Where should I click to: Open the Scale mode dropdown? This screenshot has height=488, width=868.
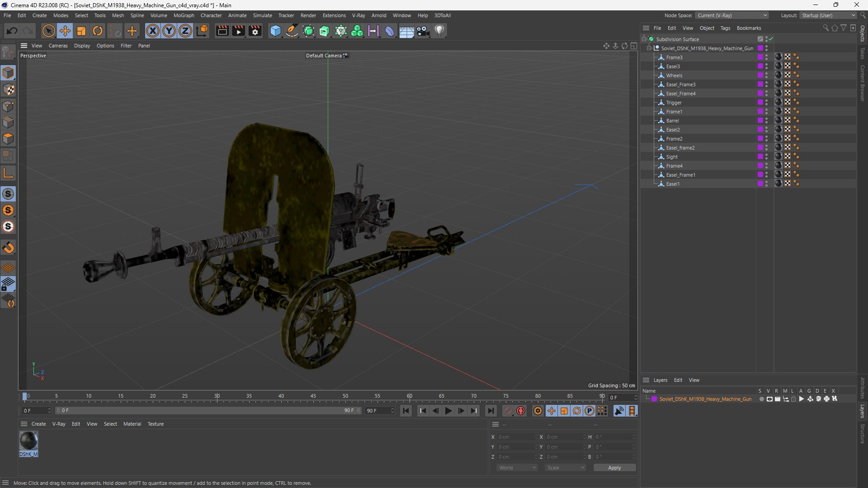coord(566,468)
